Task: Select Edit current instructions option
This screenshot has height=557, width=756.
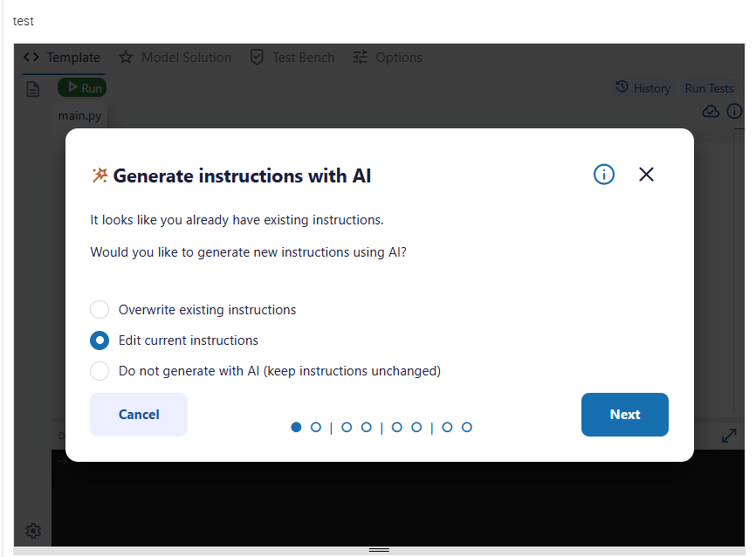Action: (x=99, y=340)
